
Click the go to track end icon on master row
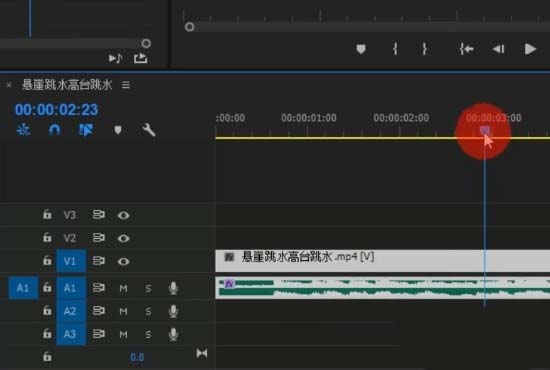[202, 354]
